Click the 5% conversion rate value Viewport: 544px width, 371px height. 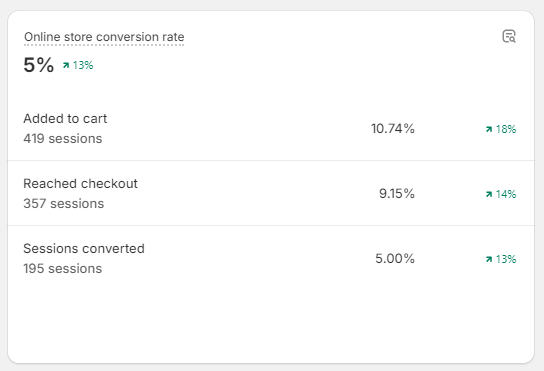39,65
